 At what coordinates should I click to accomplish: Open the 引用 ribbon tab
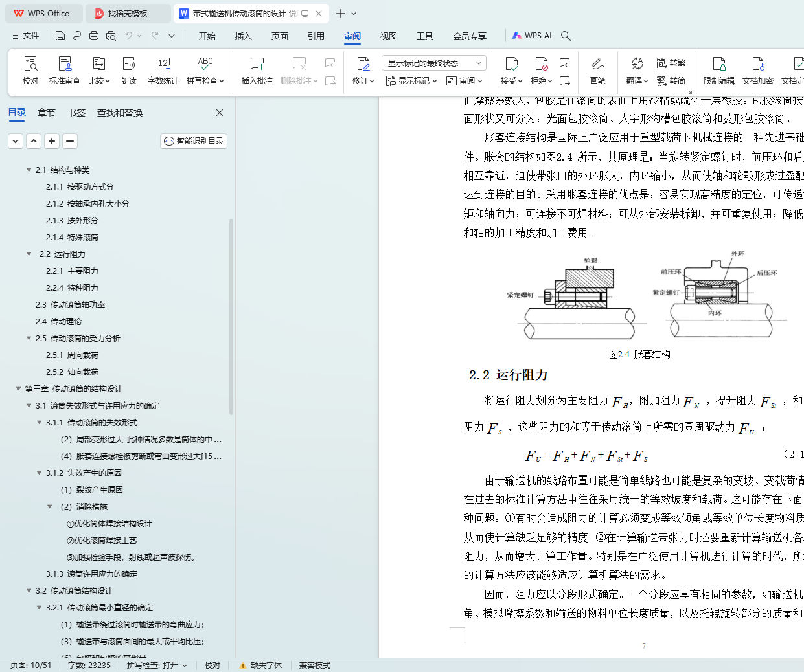pos(316,36)
